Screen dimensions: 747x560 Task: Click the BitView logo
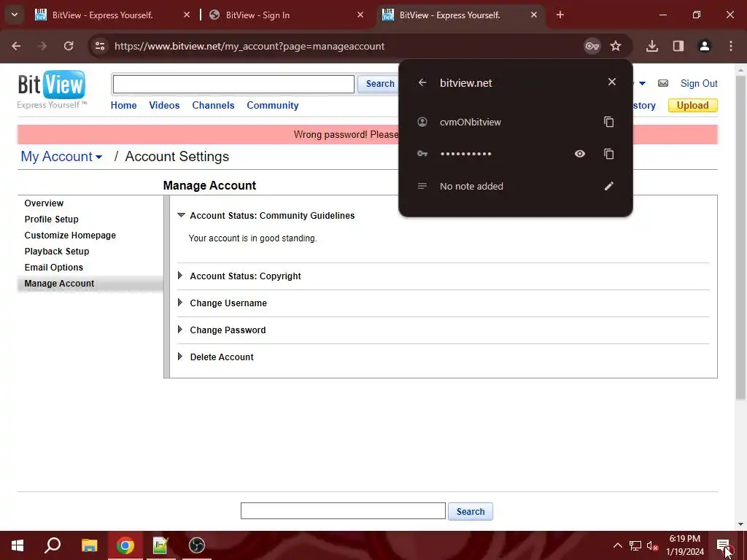click(x=52, y=89)
